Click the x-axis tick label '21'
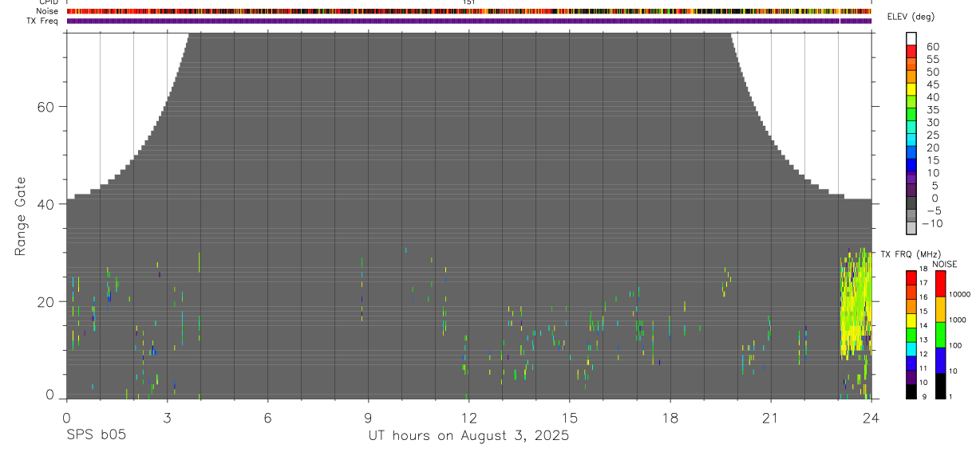This screenshot has width=980, height=452. coord(770,417)
